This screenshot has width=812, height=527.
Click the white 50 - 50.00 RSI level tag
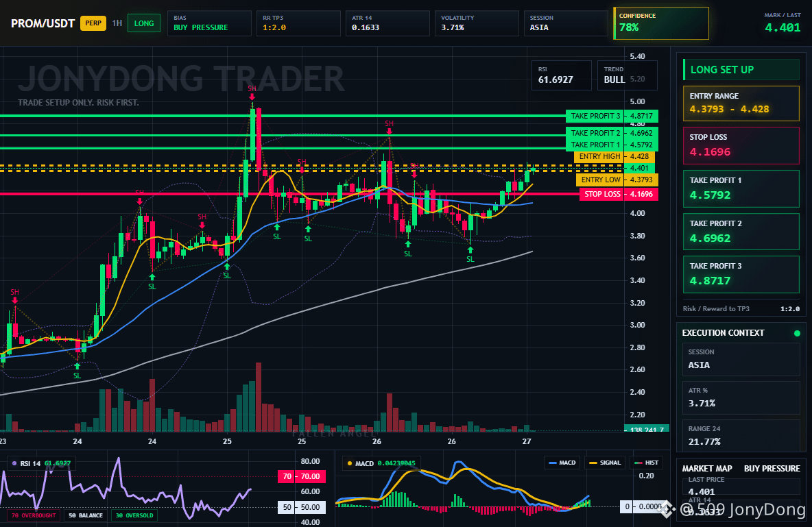point(302,507)
